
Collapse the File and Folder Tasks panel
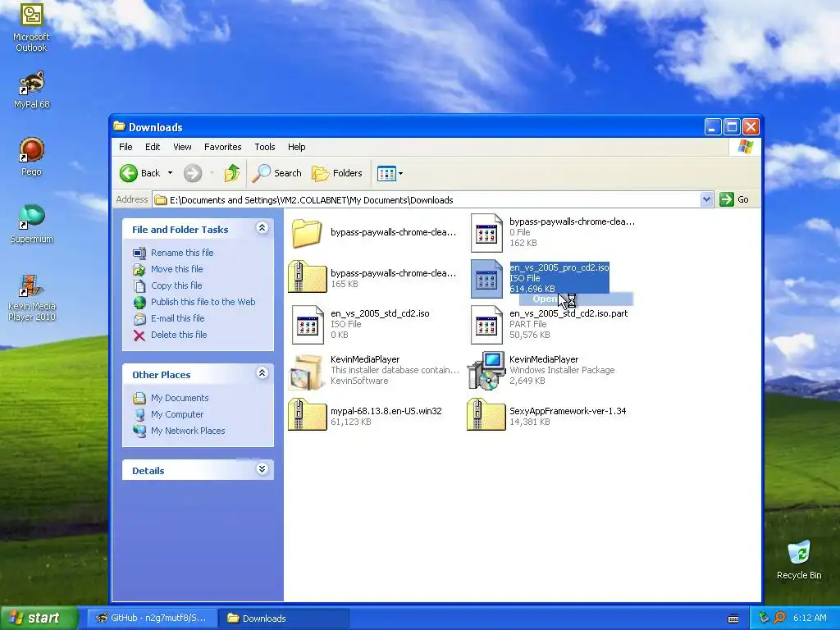pyautogui.click(x=262, y=228)
